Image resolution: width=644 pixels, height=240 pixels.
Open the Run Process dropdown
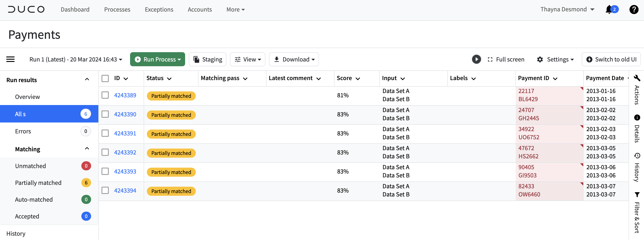(157, 59)
